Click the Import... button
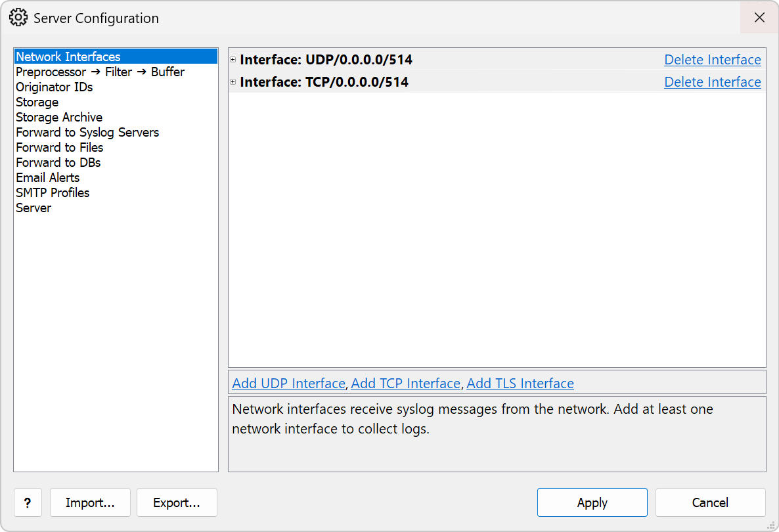This screenshot has height=532, width=779. (90, 502)
